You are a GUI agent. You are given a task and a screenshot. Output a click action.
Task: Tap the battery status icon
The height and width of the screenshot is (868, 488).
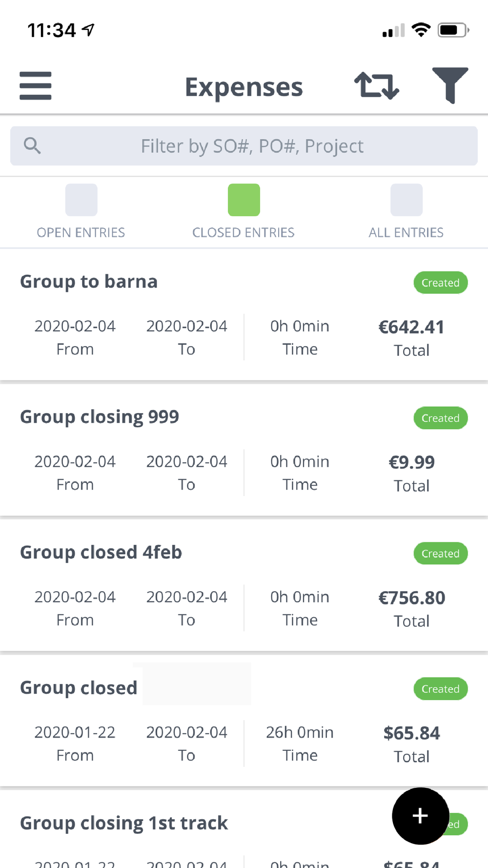[x=453, y=30]
